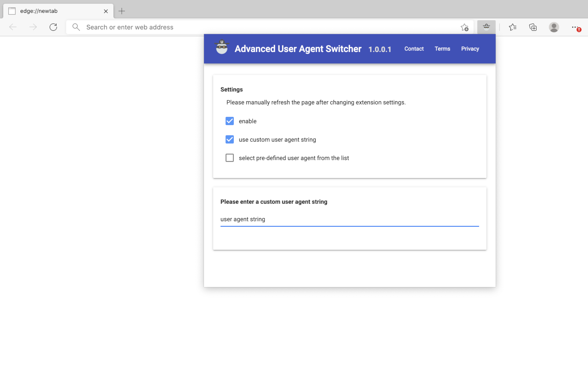Image resolution: width=588 pixels, height=368 pixels.
Task: Close the edge://newtab tab
Action: click(106, 11)
